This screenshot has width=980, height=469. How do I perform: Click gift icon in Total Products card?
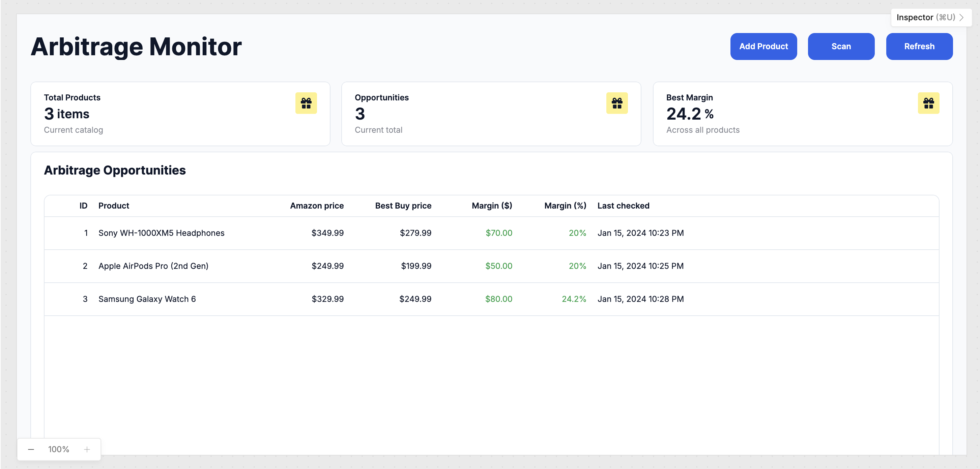coord(306,103)
